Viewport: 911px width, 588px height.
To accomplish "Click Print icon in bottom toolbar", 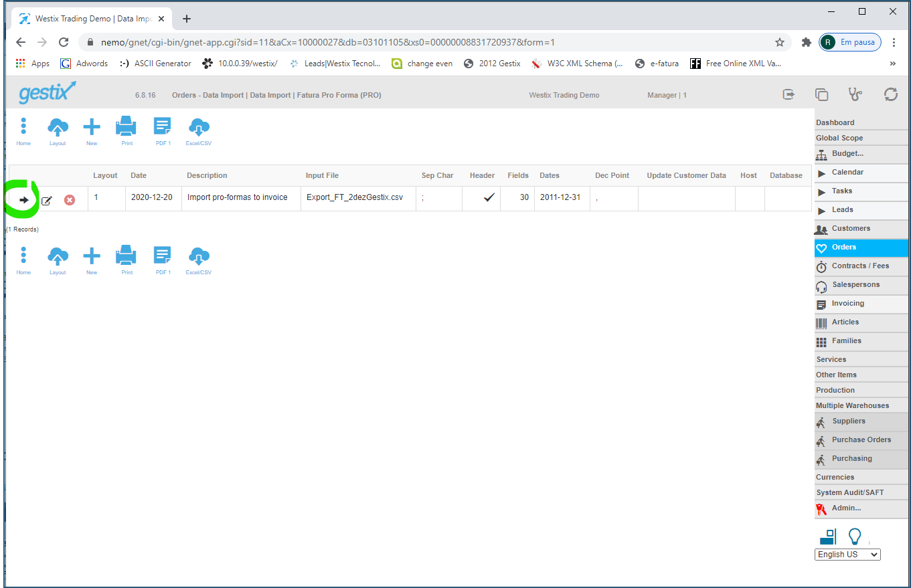I will click(127, 261).
